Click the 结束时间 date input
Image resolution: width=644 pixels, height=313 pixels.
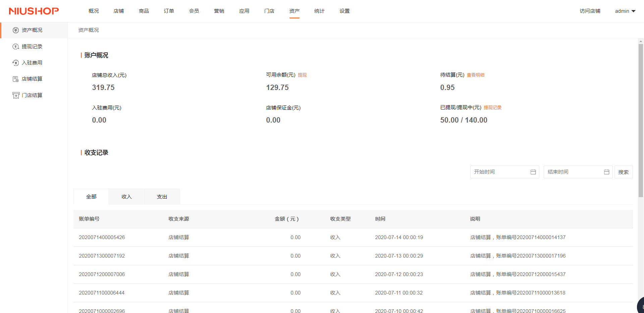pos(578,172)
